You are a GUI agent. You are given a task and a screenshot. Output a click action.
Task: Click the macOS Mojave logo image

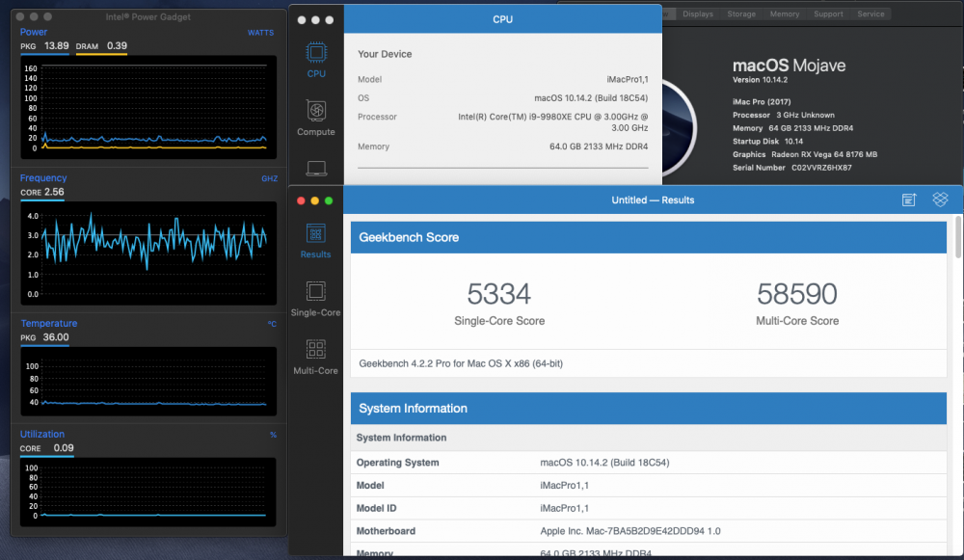click(678, 128)
